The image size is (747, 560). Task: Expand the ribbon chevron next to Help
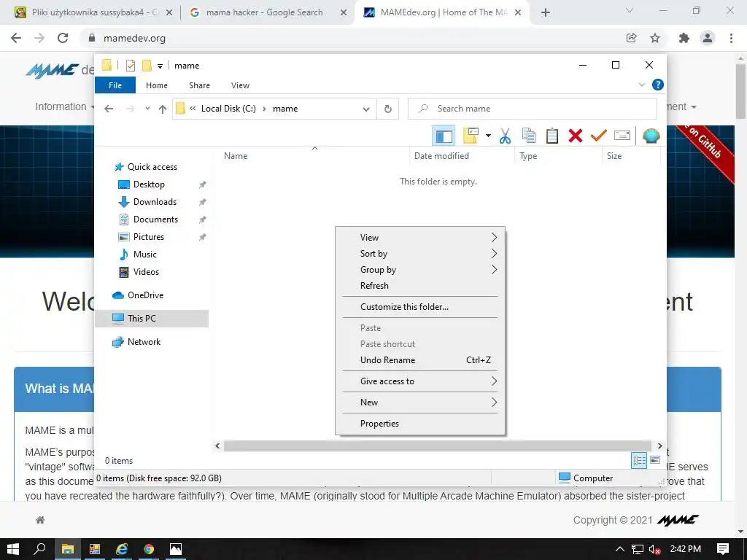tap(642, 85)
